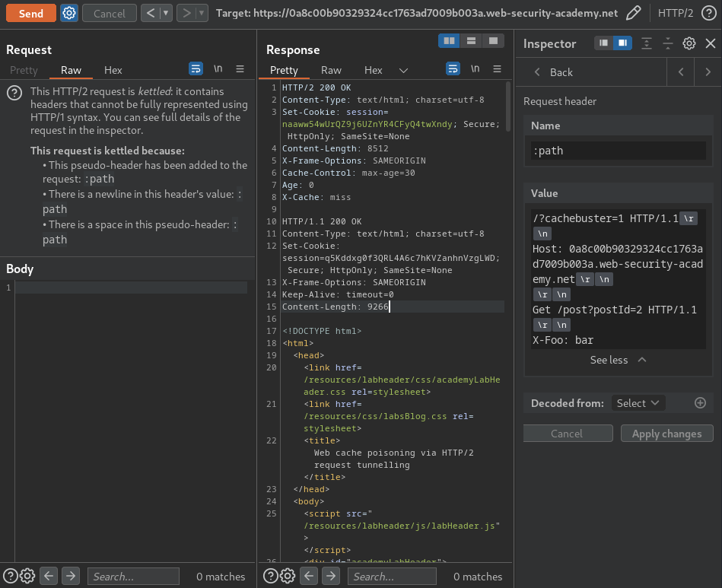Open the back history dropdown arrow

click(x=166, y=14)
